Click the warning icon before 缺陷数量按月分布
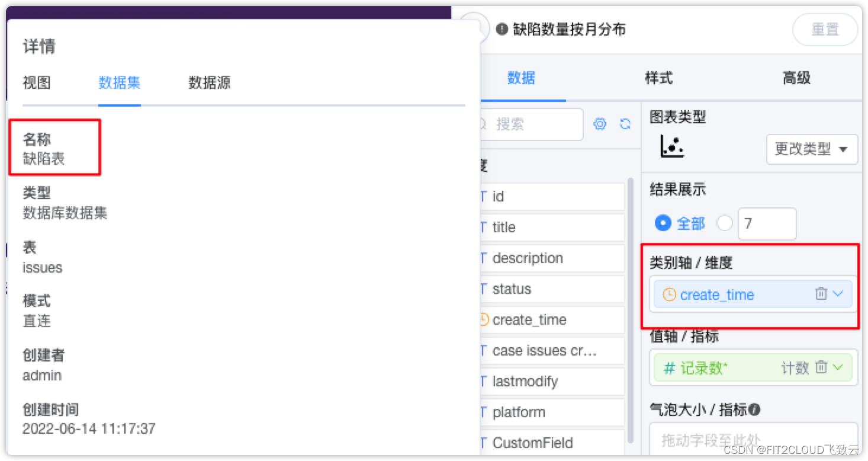868x461 pixels. coord(502,30)
